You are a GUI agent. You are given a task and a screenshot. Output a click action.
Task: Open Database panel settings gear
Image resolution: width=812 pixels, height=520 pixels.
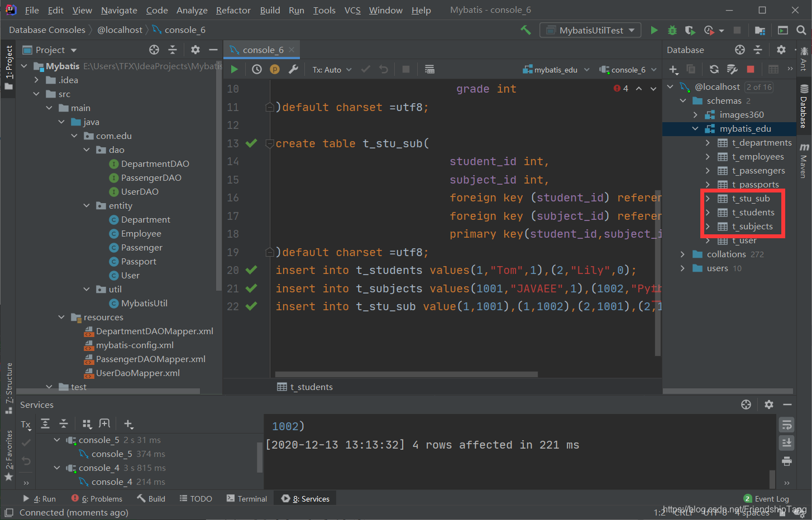coord(781,50)
